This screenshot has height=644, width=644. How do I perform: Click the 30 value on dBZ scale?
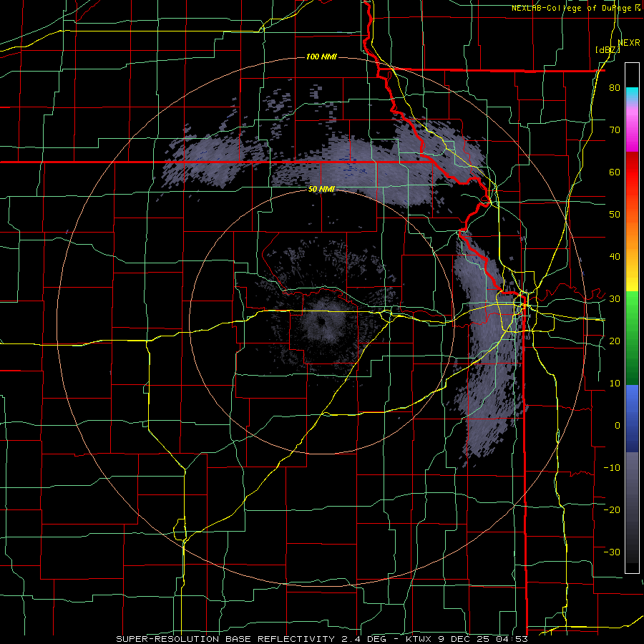(x=615, y=299)
